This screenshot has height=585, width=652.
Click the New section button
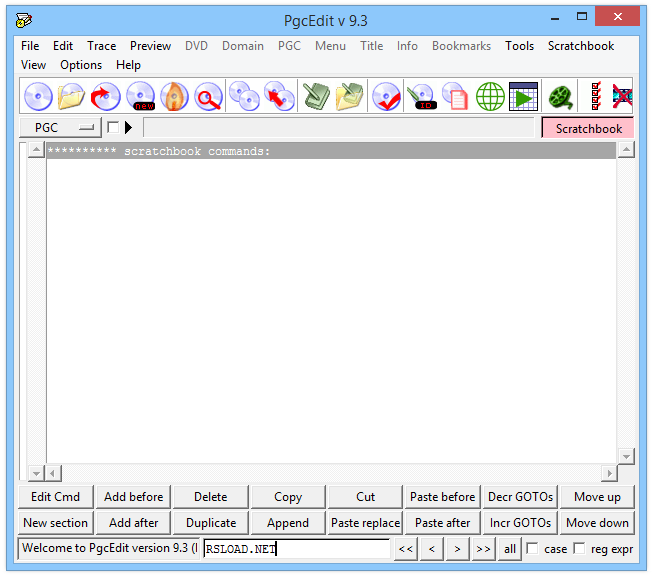click(55, 523)
